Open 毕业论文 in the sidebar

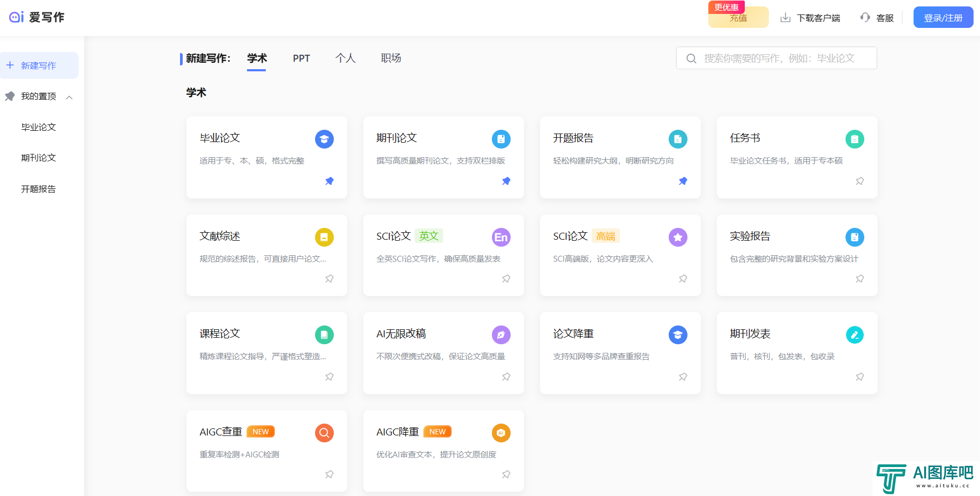pyautogui.click(x=39, y=127)
